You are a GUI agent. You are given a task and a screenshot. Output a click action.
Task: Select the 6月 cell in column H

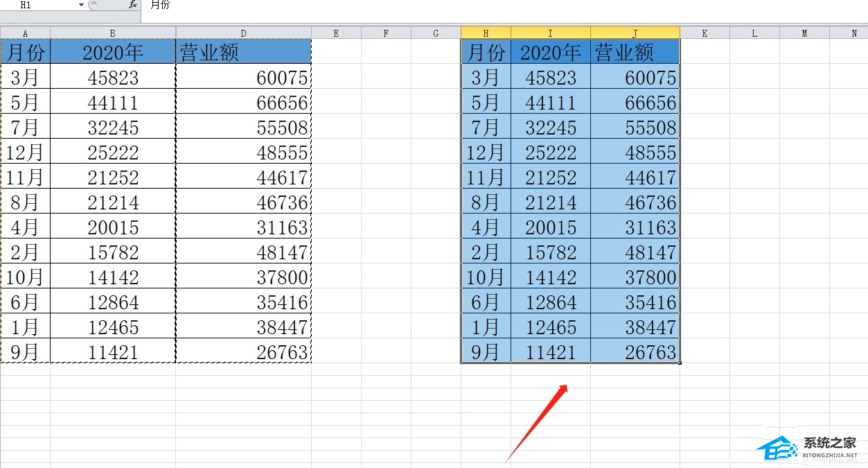pyautogui.click(x=486, y=301)
